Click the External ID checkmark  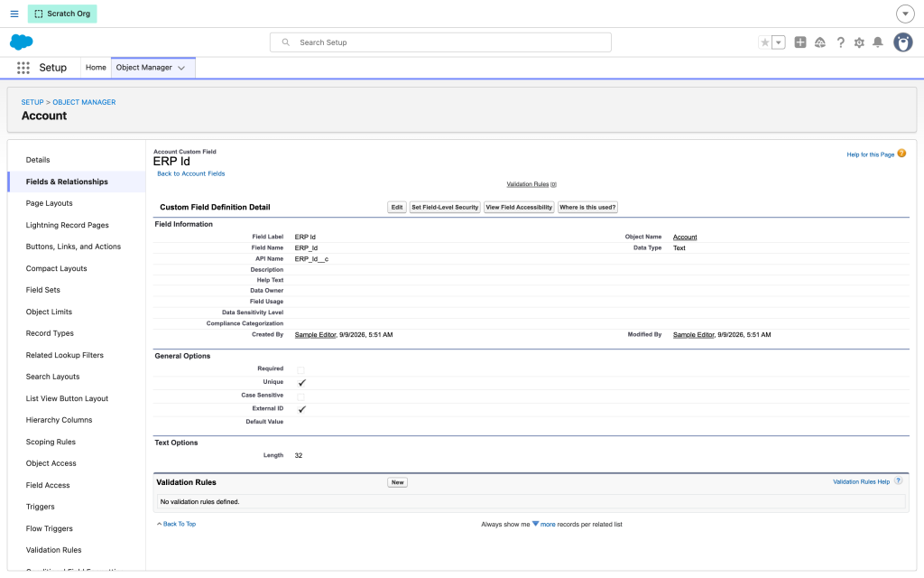pyautogui.click(x=301, y=409)
